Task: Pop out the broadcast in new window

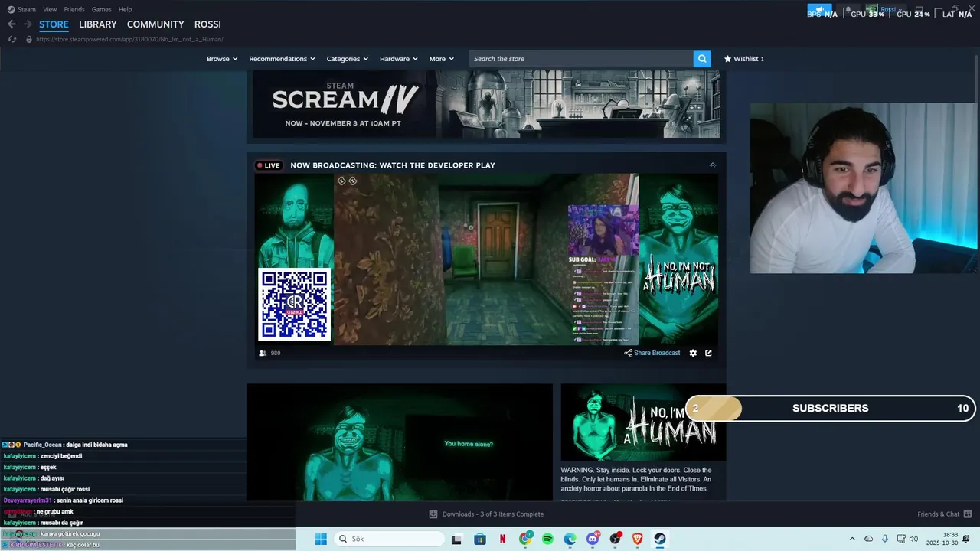Action: 708,353
